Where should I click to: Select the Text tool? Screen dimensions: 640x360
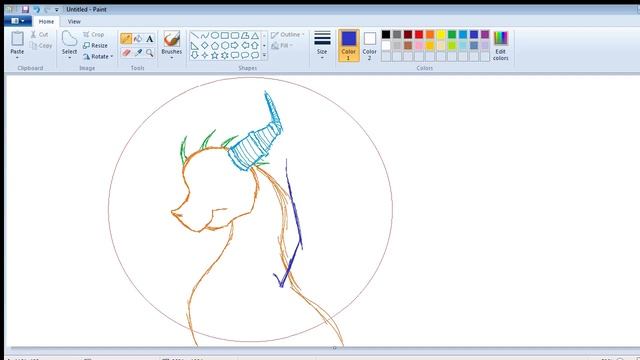click(x=150, y=39)
